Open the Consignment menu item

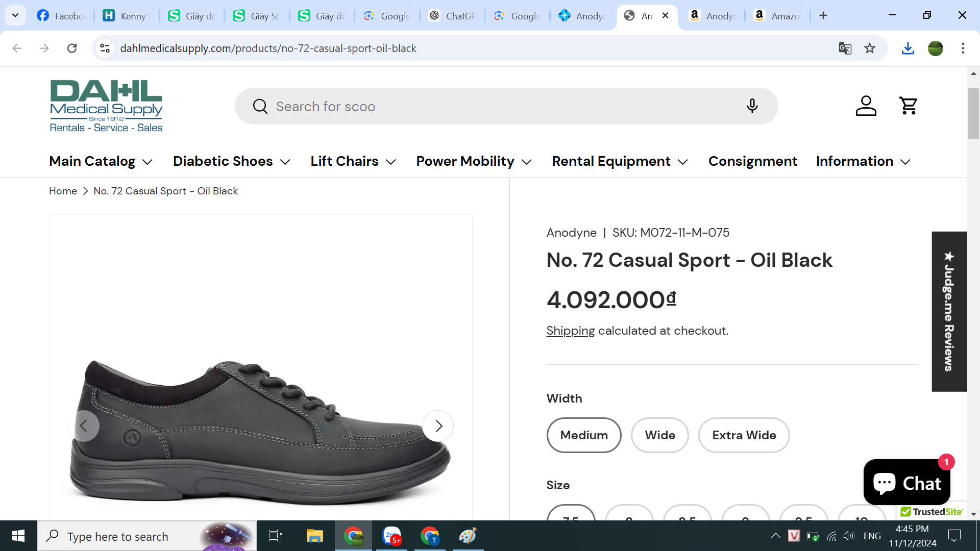pos(752,161)
